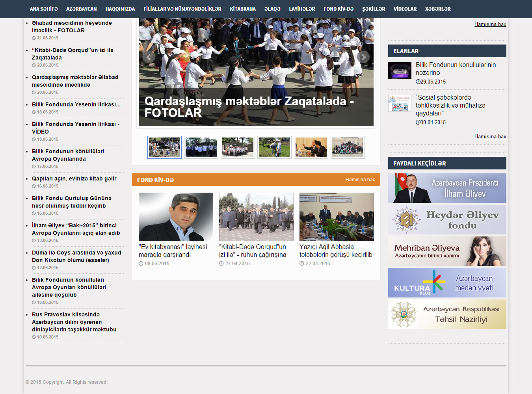Open the Qapıları açın, evinizə kitab gəlir article
This screenshot has height=394, width=532.
coord(74,178)
